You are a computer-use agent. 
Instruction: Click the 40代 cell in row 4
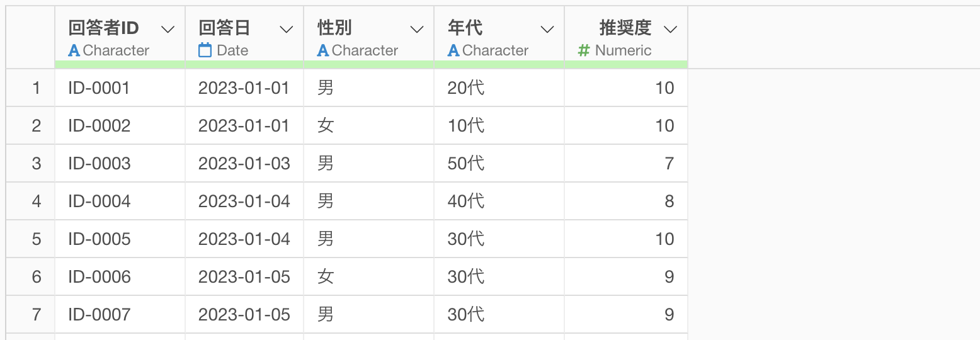click(466, 201)
